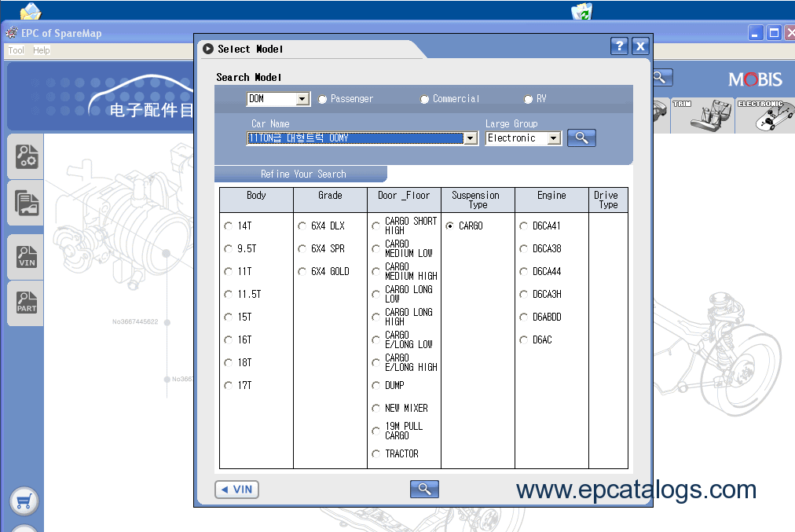Select engine D6CA3H
Screen dimensions: 795x532
click(x=524, y=294)
